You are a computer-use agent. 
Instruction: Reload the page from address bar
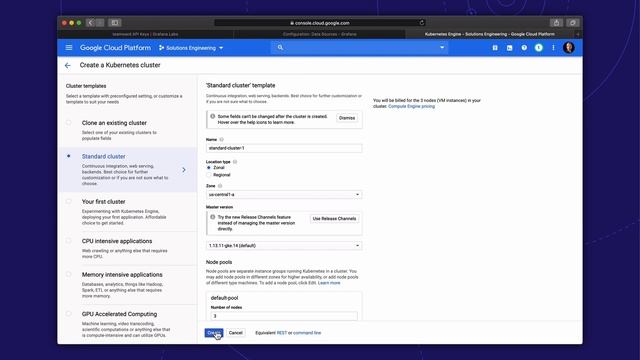422,23
